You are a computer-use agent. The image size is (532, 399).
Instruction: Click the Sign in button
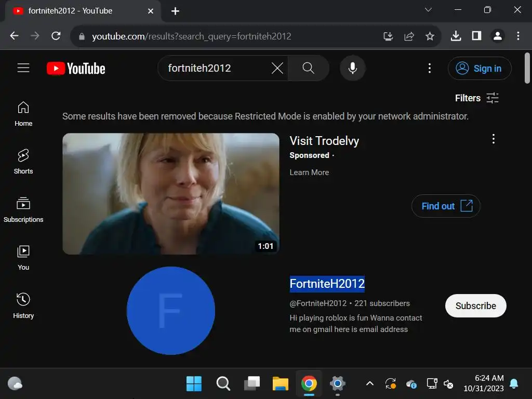pos(480,68)
